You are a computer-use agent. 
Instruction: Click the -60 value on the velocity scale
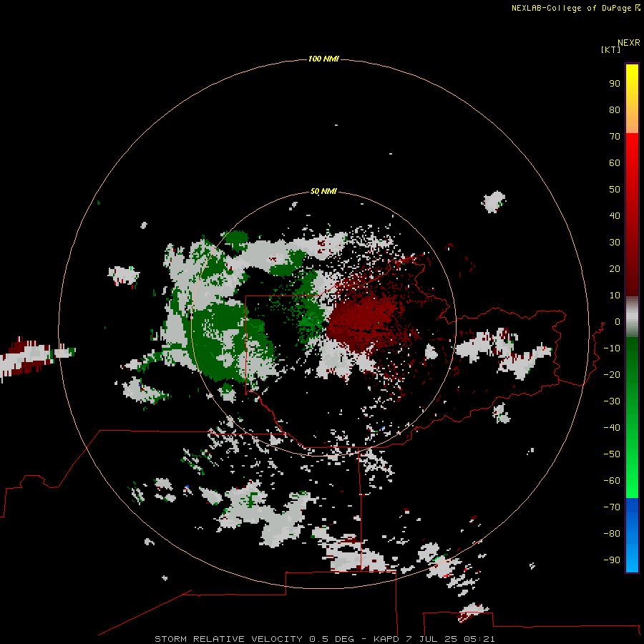pyautogui.click(x=612, y=481)
